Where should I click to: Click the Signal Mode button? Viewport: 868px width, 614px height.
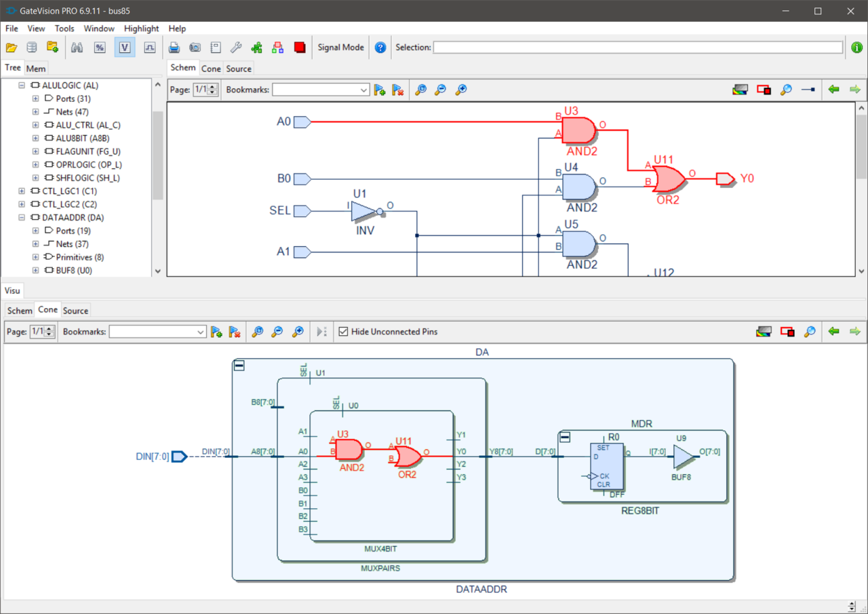(341, 47)
